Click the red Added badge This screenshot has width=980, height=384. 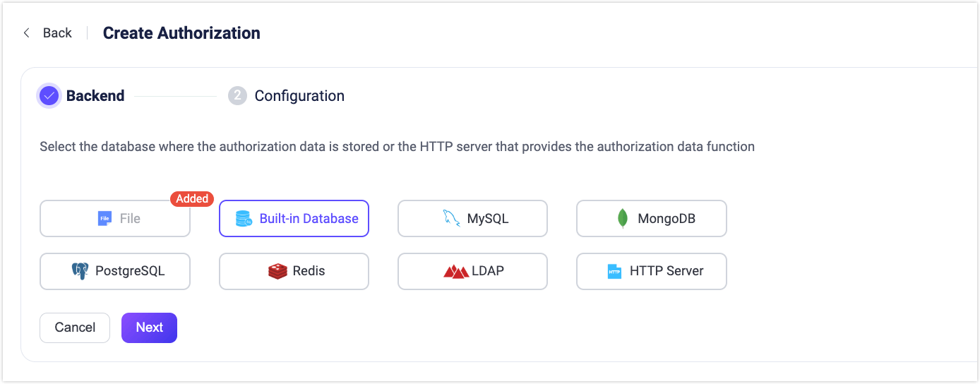tap(192, 199)
